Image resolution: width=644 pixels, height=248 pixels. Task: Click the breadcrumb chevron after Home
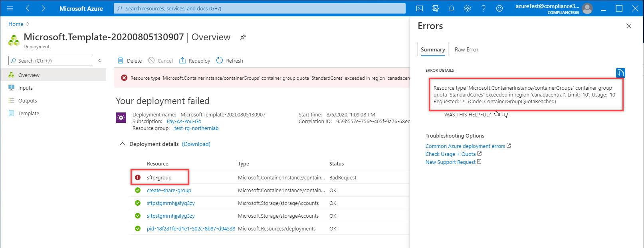pos(28,24)
